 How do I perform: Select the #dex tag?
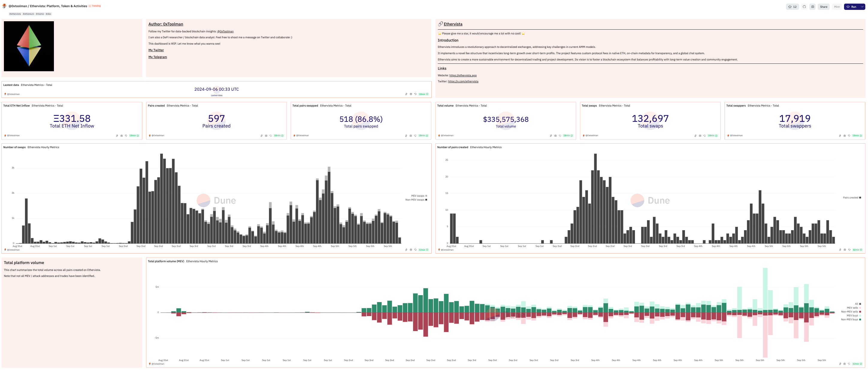point(49,14)
